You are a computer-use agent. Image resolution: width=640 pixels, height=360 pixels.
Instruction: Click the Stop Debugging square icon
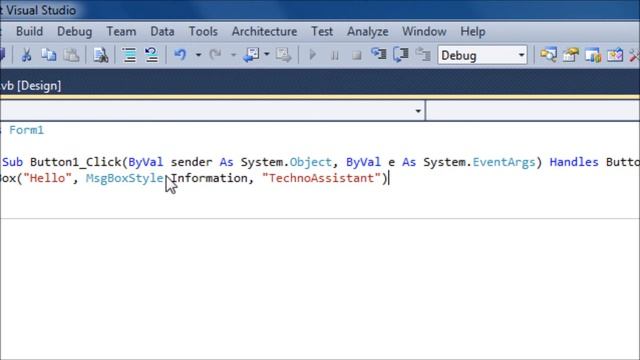[357, 56]
